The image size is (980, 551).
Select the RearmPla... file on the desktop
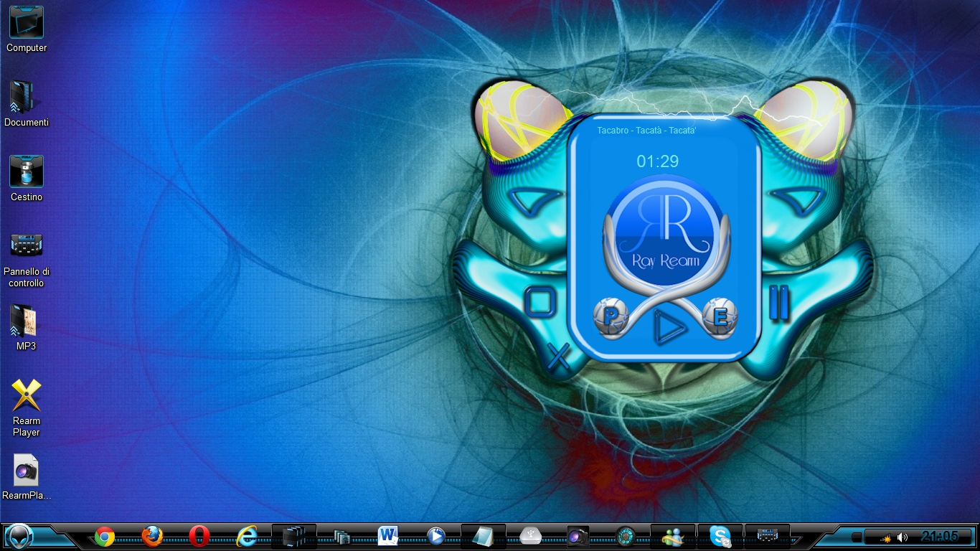click(x=27, y=477)
